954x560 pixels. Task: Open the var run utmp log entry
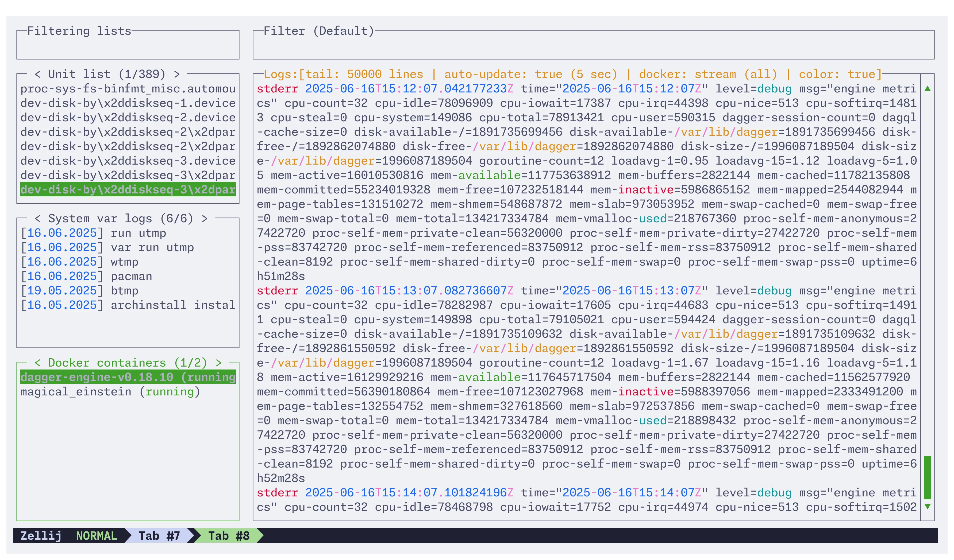[128, 247]
